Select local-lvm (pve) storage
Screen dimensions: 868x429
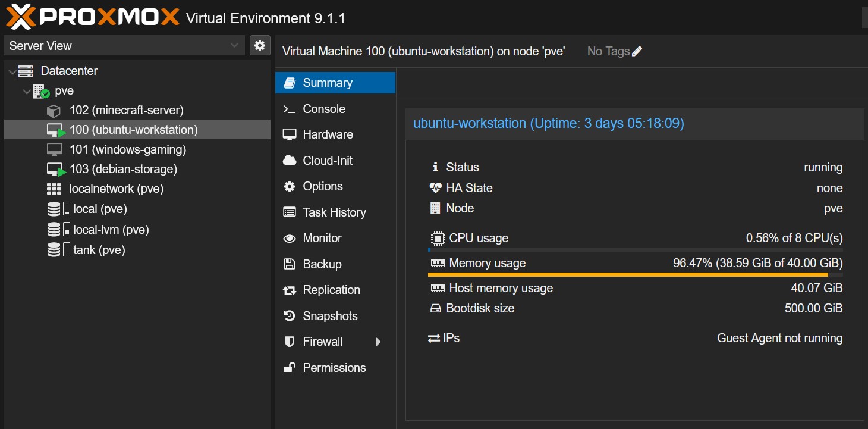click(137, 230)
